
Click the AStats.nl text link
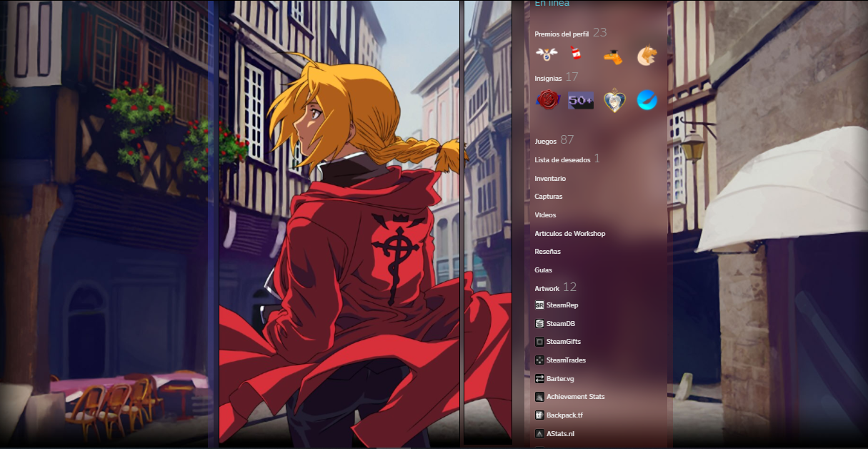tap(561, 433)
